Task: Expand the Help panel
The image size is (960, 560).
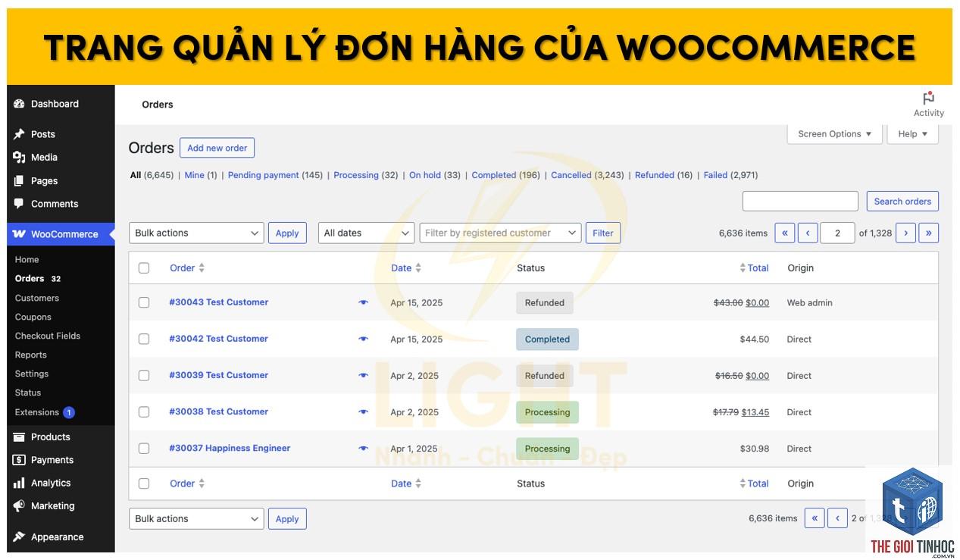Action: [x=913, y=134]
